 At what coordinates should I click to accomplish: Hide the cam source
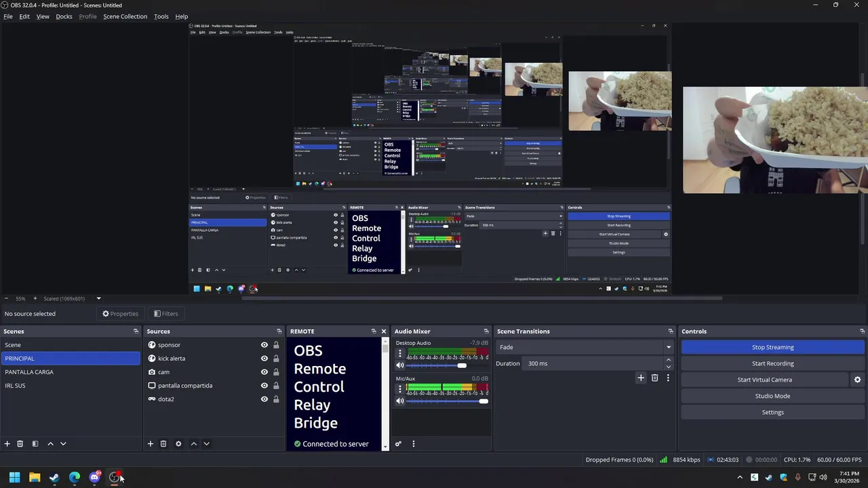tap(264, 372)
